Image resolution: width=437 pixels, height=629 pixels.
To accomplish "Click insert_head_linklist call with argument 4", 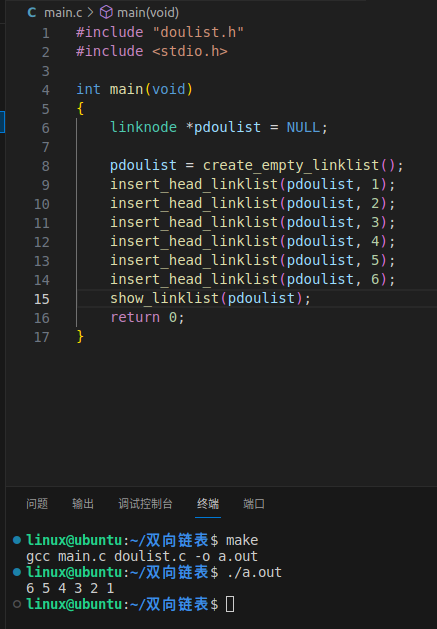I will [253, 241].
